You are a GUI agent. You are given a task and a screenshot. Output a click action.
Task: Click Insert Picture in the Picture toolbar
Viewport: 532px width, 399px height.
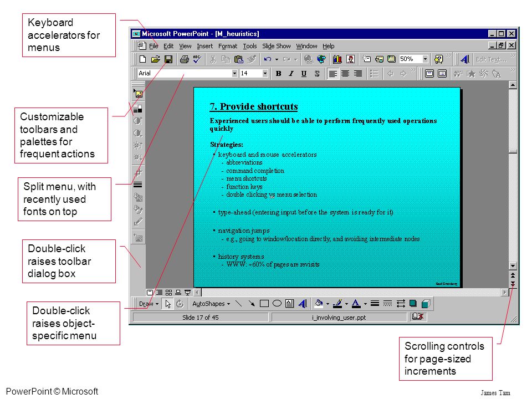point(138,93)
